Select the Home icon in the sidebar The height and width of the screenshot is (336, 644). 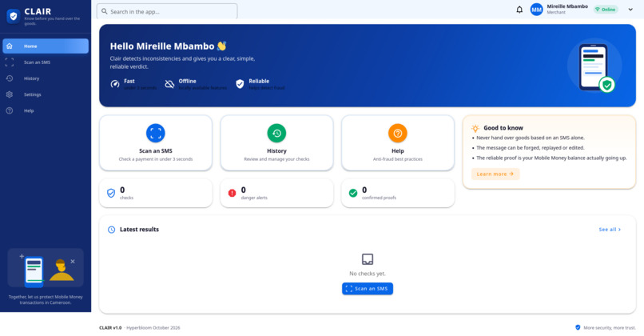(10, 46)
